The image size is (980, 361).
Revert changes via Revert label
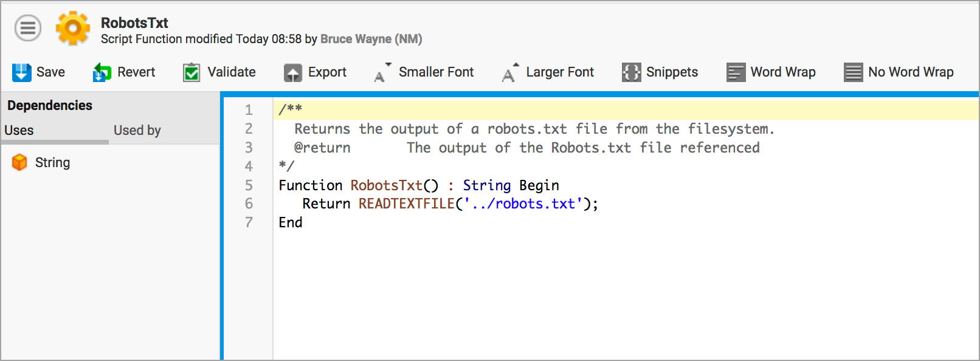136,72
